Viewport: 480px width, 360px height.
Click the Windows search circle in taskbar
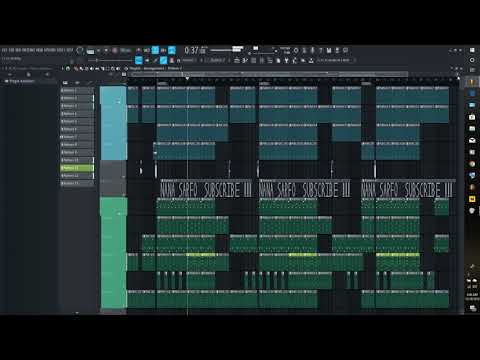click(x=472, y=60)
